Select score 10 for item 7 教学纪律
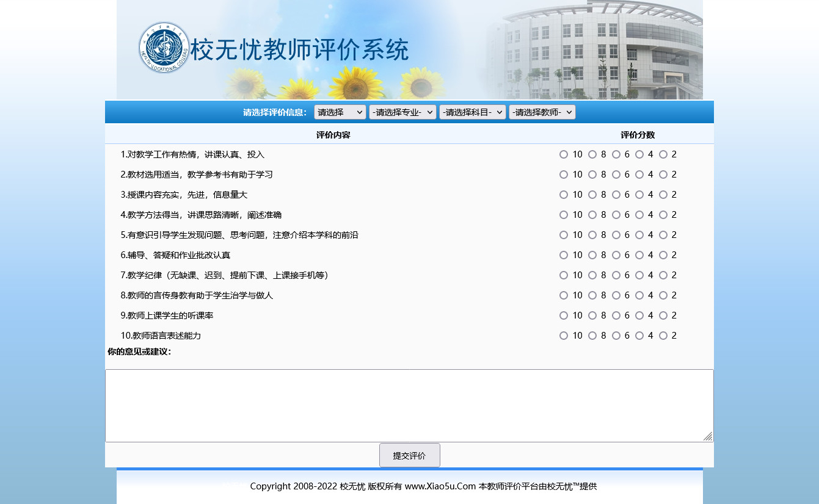This screenshot has width=819, height=504. [x=564, y=275]
